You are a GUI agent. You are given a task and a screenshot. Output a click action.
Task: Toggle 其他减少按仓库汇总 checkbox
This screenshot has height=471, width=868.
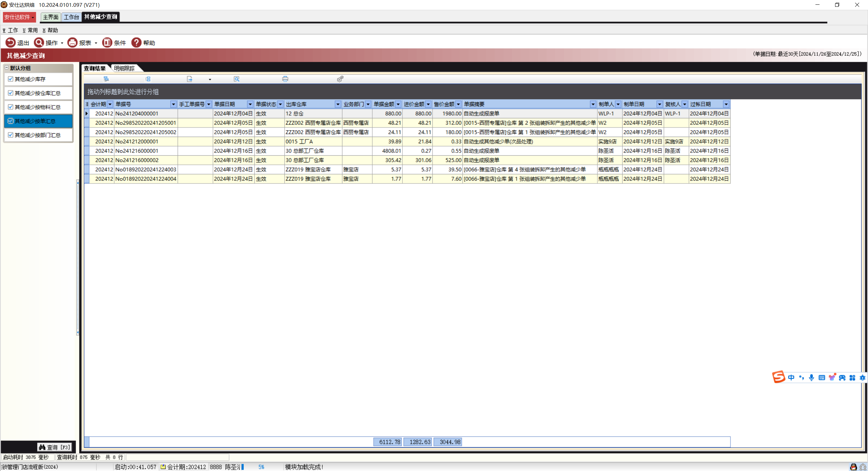point(11,93)
